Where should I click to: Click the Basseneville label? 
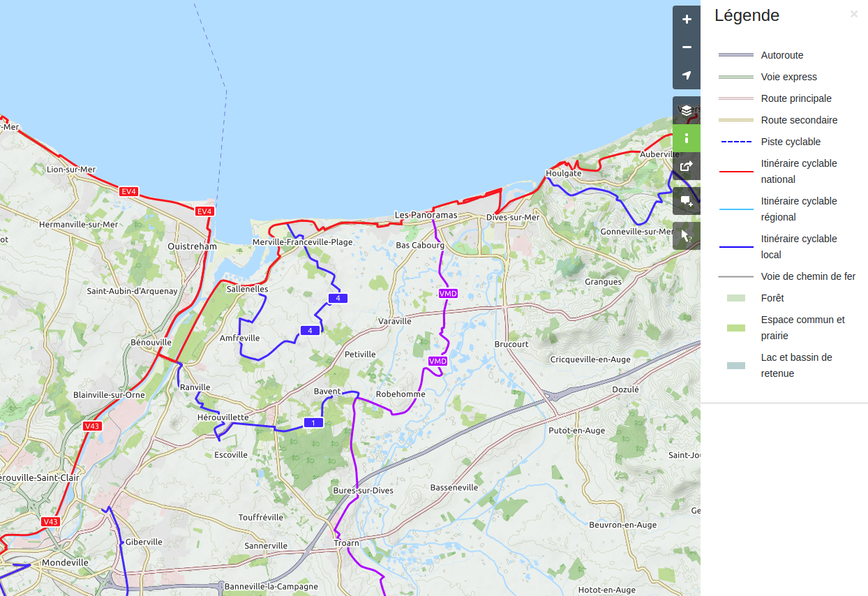454,487
